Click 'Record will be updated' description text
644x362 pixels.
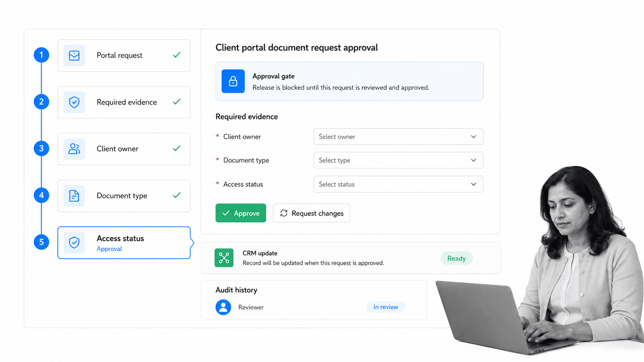click(x=313, y=263)
